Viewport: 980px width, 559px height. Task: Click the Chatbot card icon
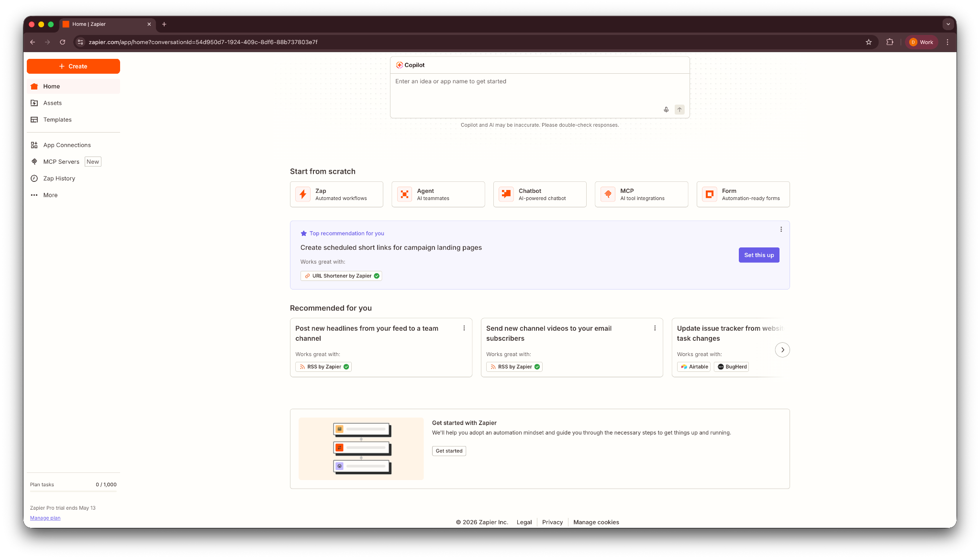pyautogui.click(x=506, y=194)
